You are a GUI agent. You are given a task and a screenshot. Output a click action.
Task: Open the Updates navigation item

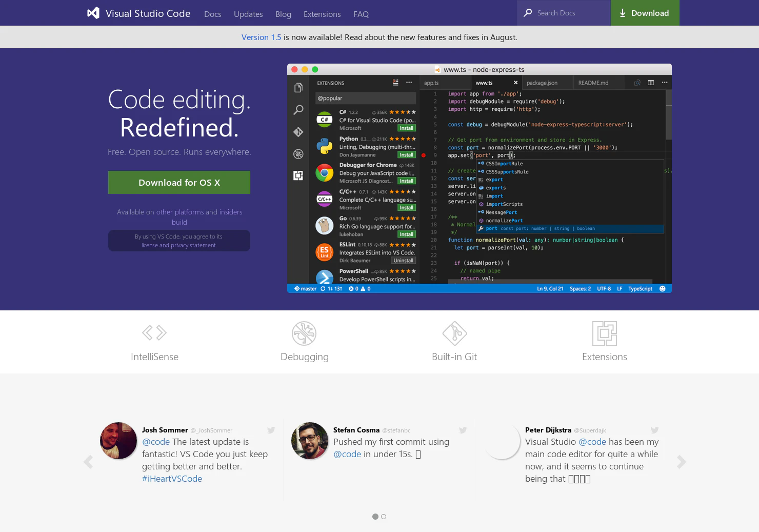(248, 14)
